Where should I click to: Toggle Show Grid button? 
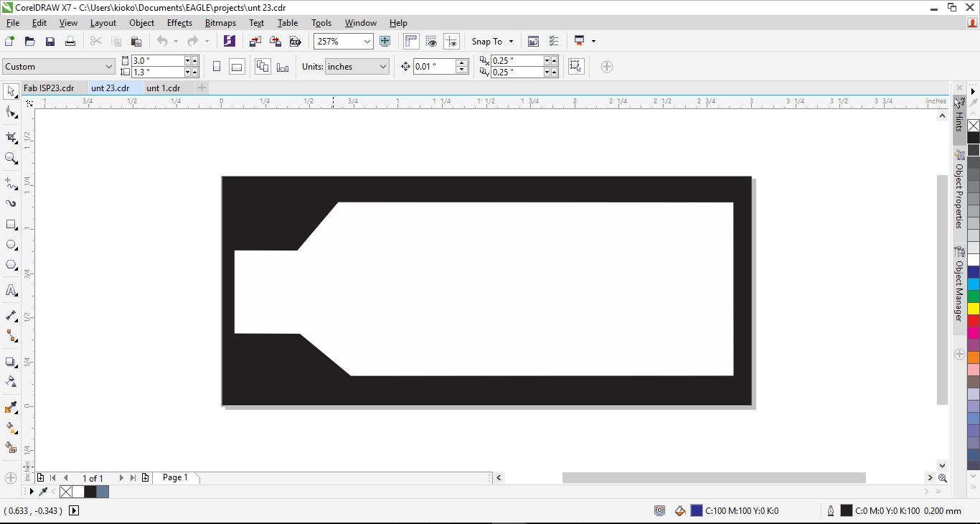(x=431, y=42)
